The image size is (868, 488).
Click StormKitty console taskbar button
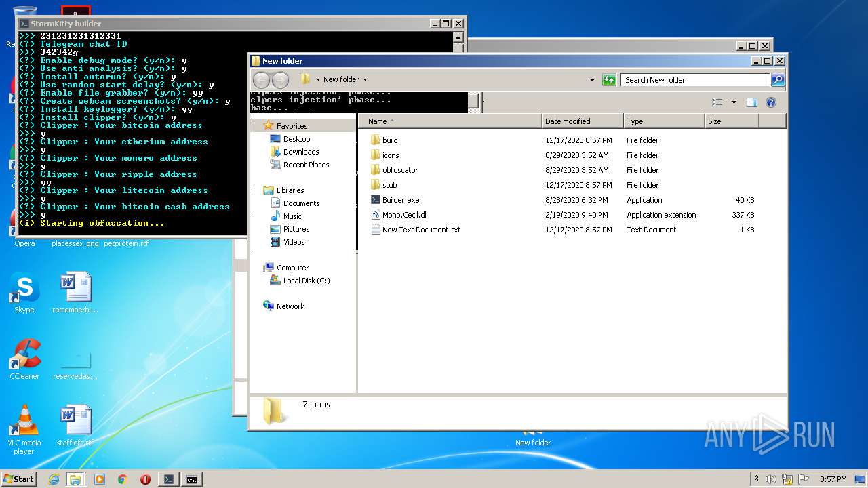(x=169, y=479)
